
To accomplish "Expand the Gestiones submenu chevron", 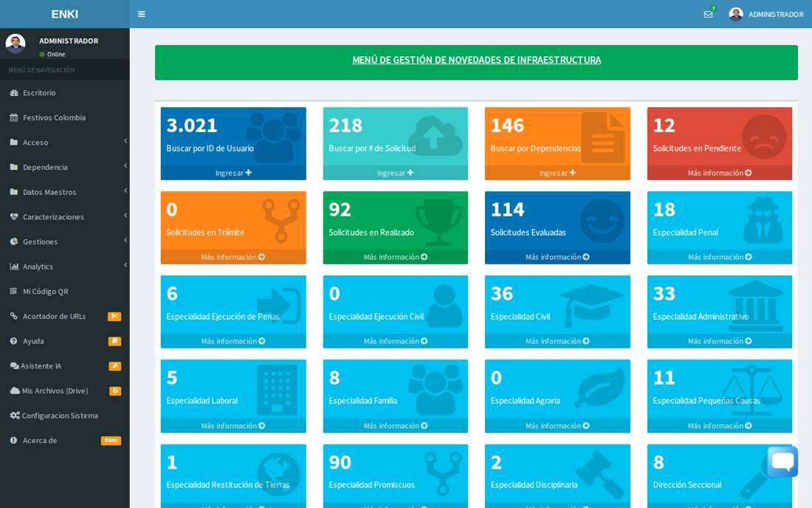I will coord(125,240).
